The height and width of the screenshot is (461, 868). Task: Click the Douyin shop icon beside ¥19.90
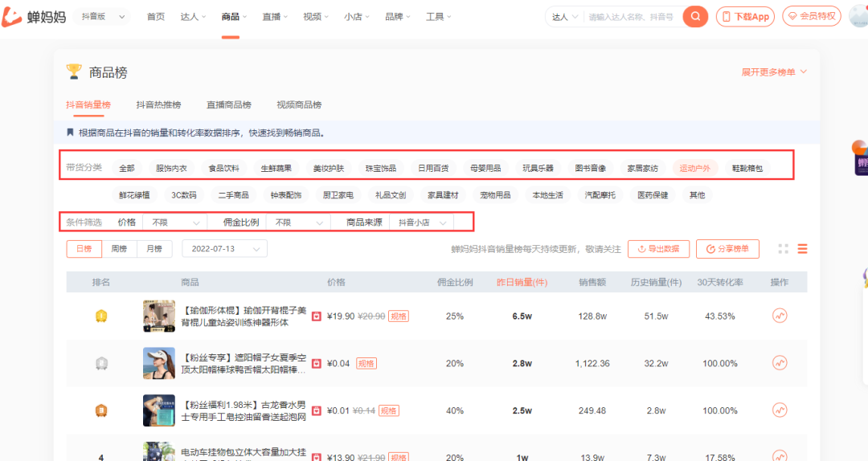(317, 316)
